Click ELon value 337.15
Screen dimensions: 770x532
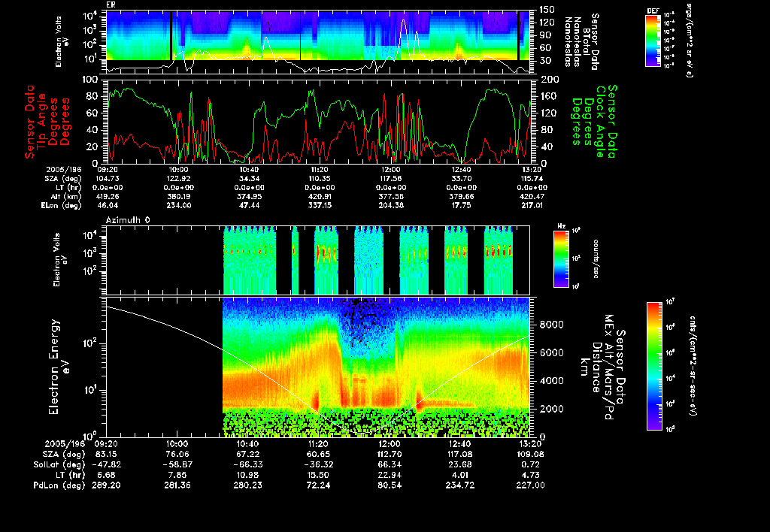(x=320, y=206)
